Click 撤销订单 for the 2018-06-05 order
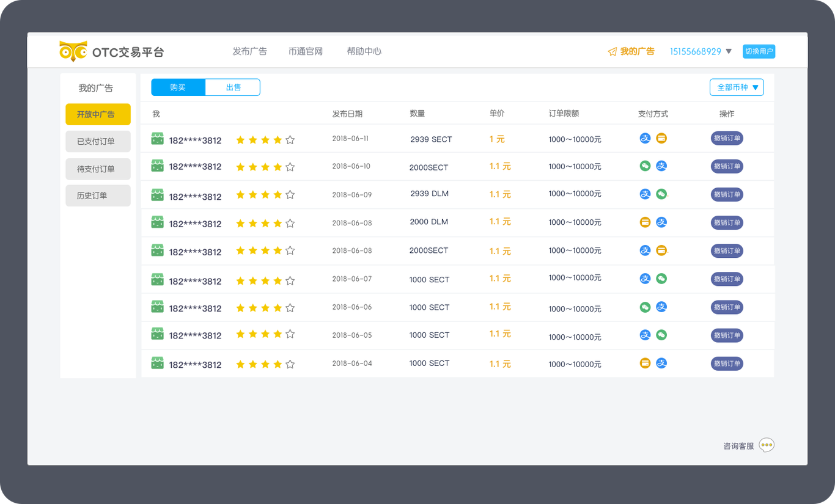This screenshot has width=835, height=504. 727,335
